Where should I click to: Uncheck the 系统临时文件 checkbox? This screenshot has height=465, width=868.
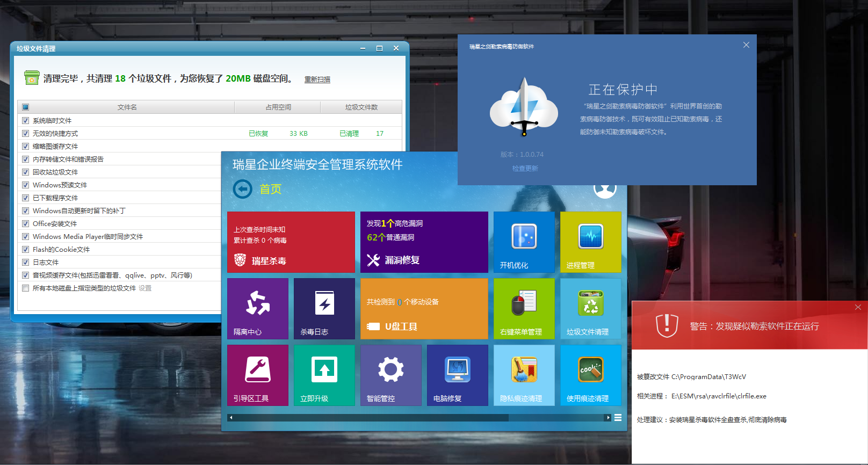click(x=25, y=120)
